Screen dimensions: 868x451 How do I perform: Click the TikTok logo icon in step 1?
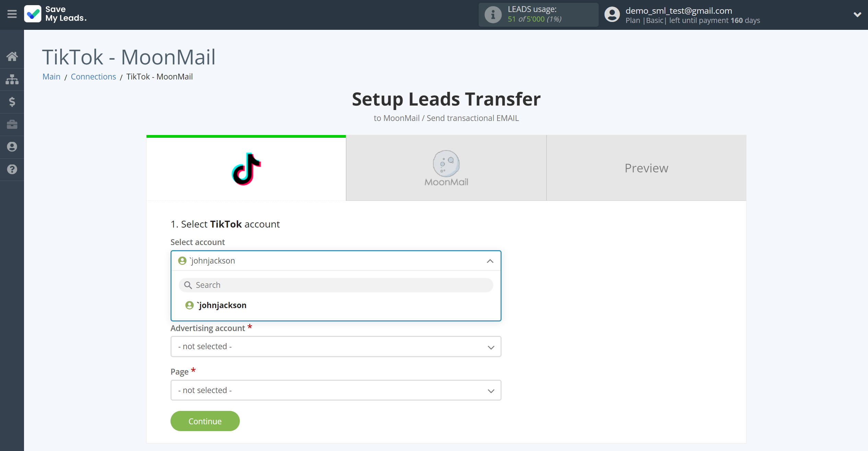(x=246, y=169)
